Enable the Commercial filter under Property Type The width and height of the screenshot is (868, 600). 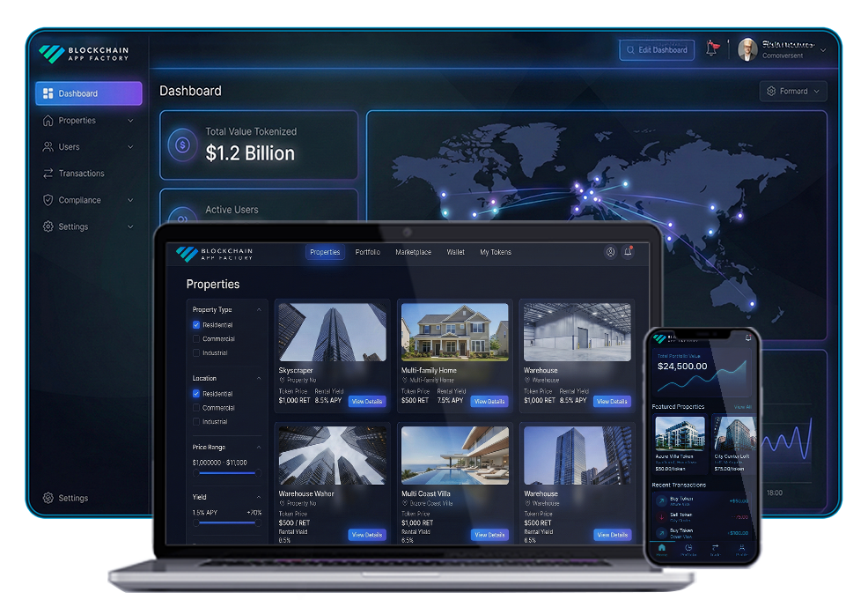[196, 339]
